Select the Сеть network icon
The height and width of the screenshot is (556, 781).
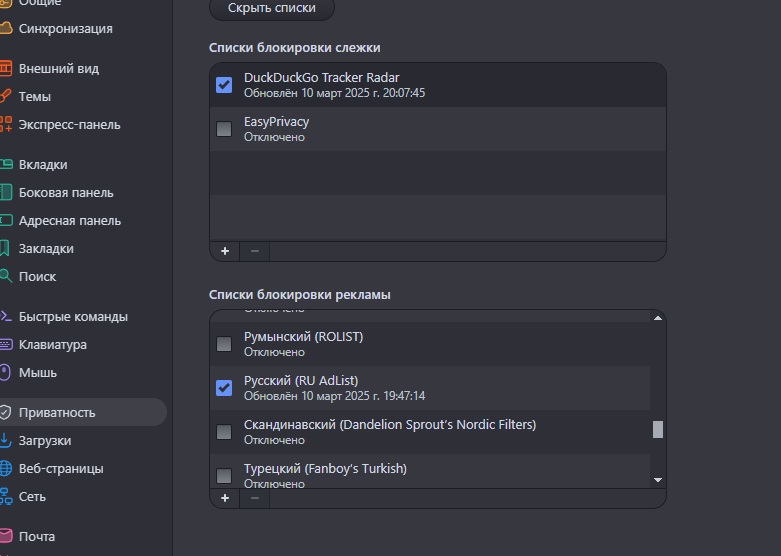5,496
